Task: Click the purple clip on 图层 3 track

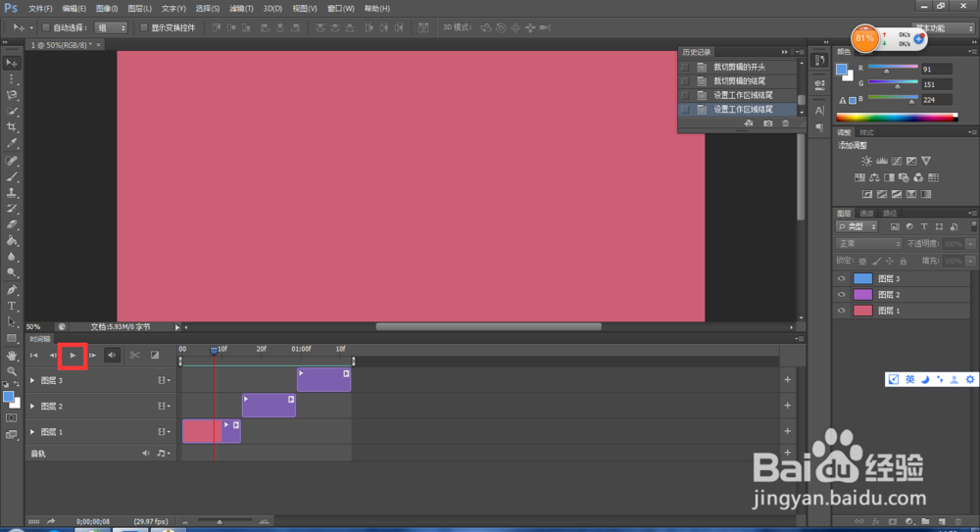Action: coord(323,380)
